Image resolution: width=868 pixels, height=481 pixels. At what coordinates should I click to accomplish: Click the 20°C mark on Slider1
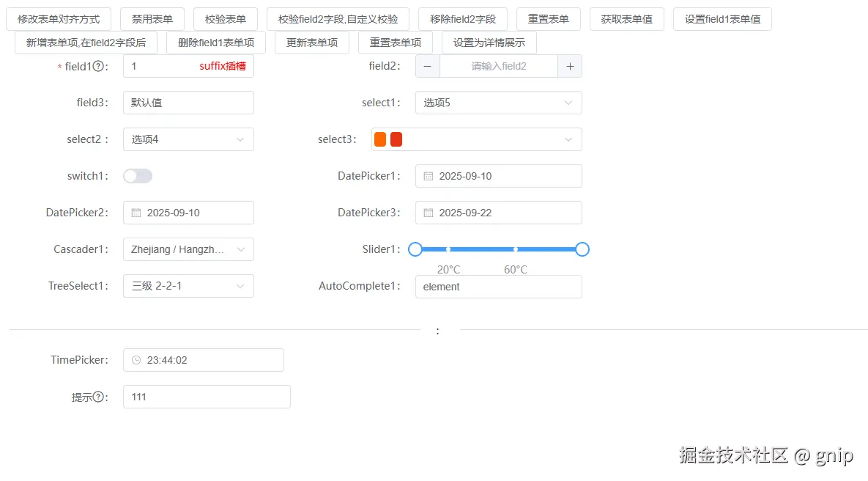pos(448,269)
